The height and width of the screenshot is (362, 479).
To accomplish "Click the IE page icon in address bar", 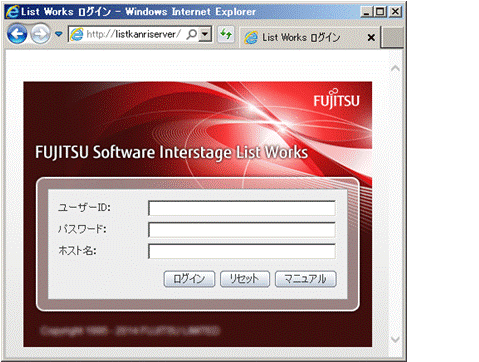I will pos(77,34).
